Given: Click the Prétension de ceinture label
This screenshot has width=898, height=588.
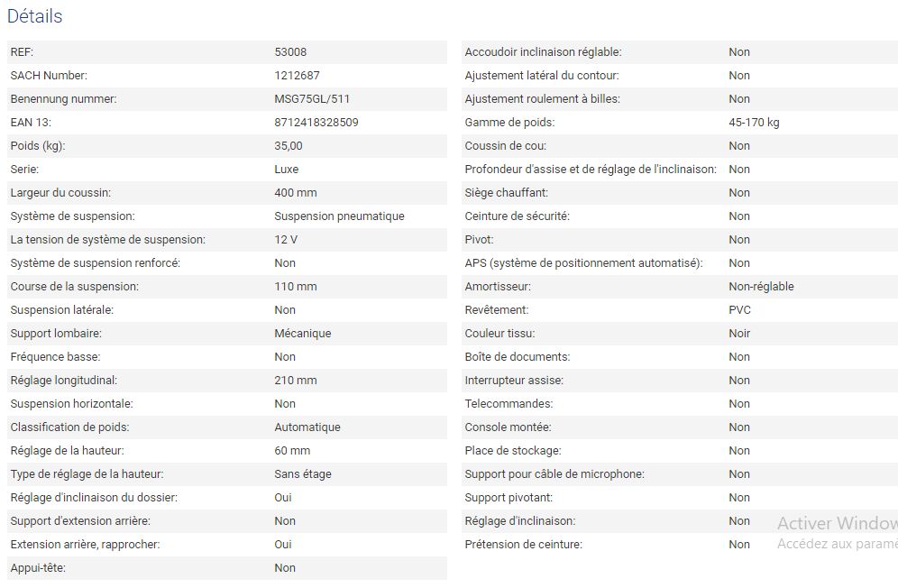Looking at the screenshot, I should pyautogui.click(x=523, y=545).
